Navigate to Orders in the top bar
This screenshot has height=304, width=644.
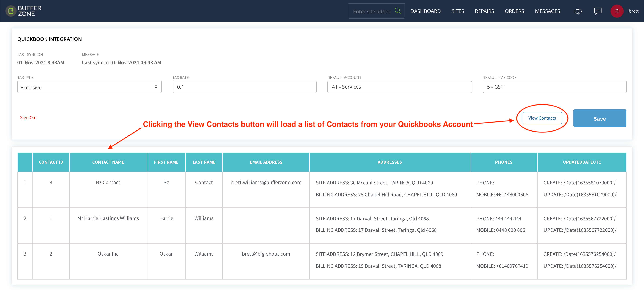(x=514, y=11)
